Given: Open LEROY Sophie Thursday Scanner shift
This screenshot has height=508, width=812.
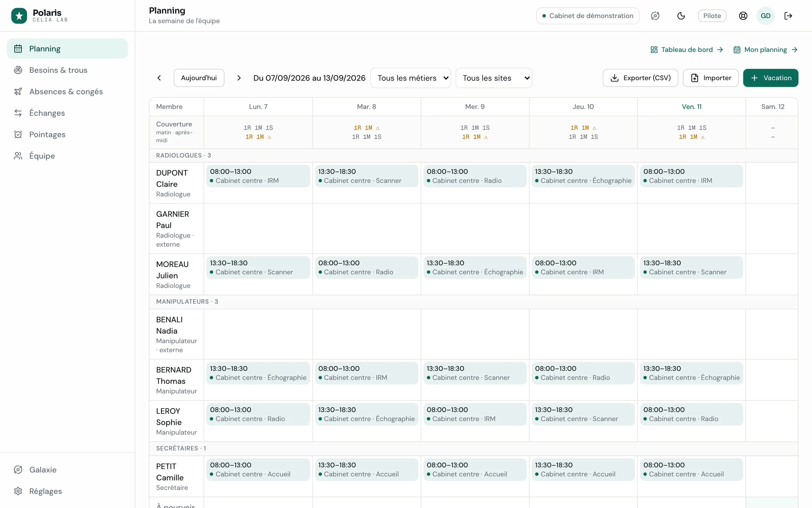Looking at the screenshot, I should click(x=583, y=414).
